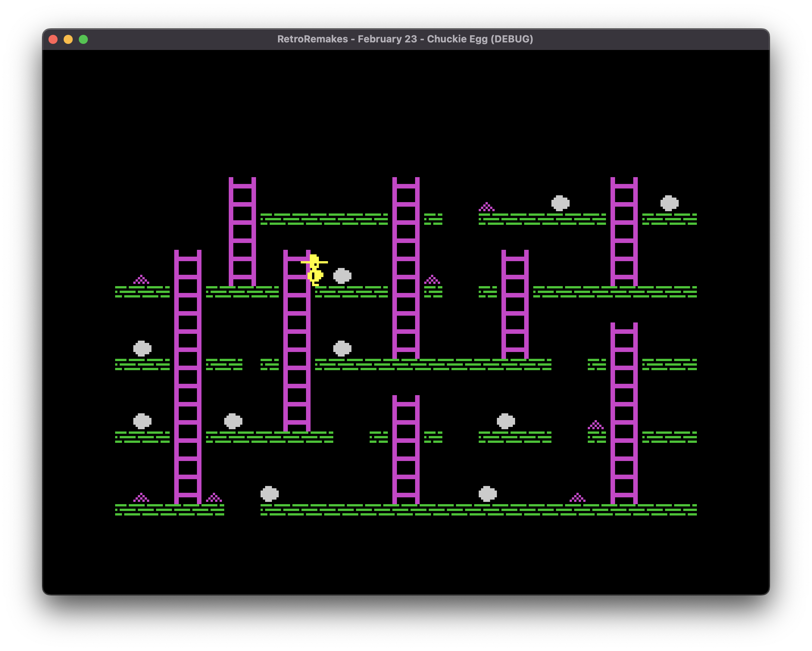This screenshot has height=651, width=812.
Task: Click the ground-level egg right of the bottom centre ladder
Action: (x=488, y=494)
